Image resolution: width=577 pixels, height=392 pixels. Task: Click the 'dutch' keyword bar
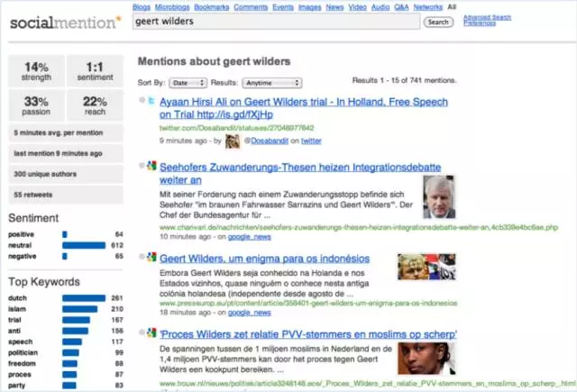tap(84, 297)
